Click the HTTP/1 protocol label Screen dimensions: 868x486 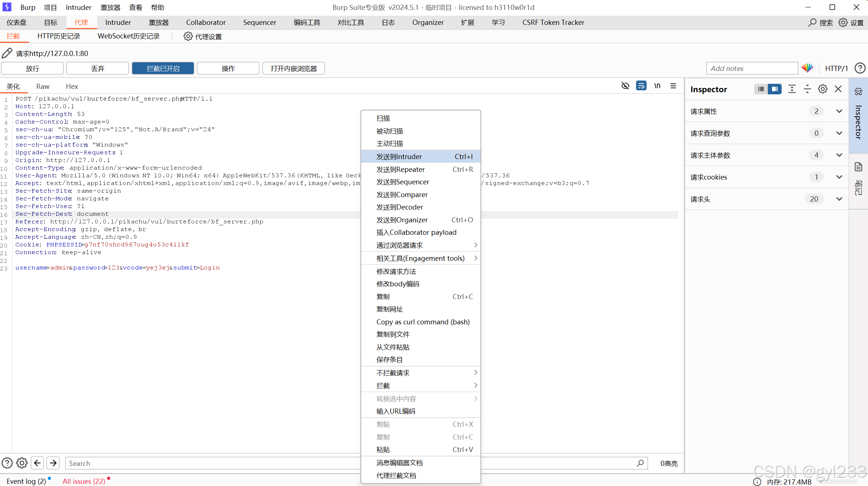(x=836, y=68)
